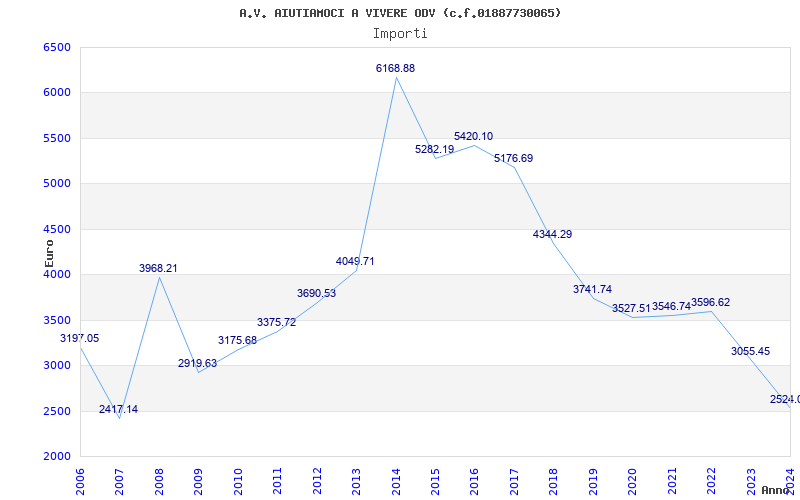The height and width of the screenshot is (500, 800).
Task: Select the 3968.21 data label
Action: pyautogui.click(x=158, y=268)
